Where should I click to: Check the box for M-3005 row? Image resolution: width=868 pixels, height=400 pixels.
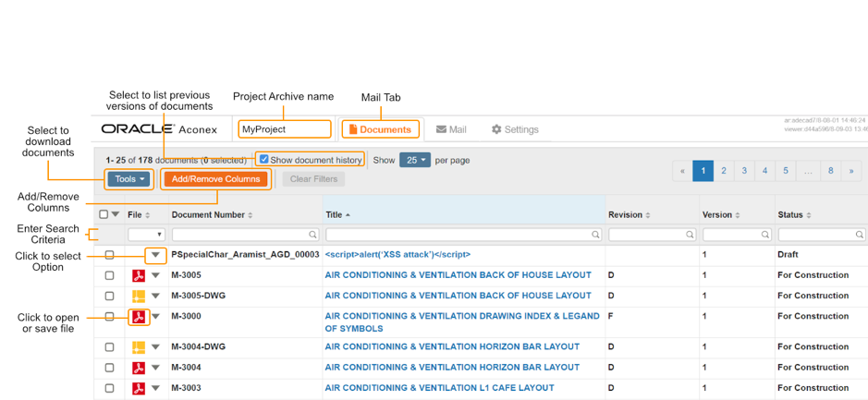click(110, 275)
